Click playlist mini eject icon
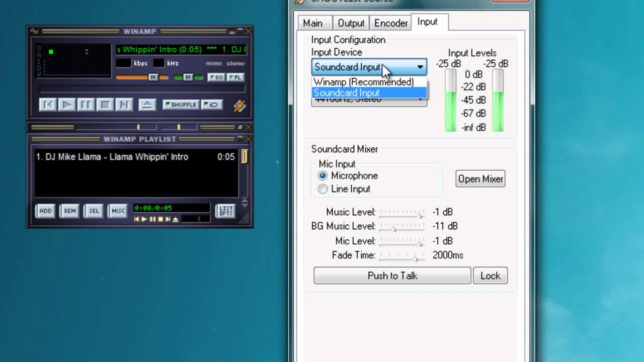Viewport: 644px width, 362px height. 176,219
